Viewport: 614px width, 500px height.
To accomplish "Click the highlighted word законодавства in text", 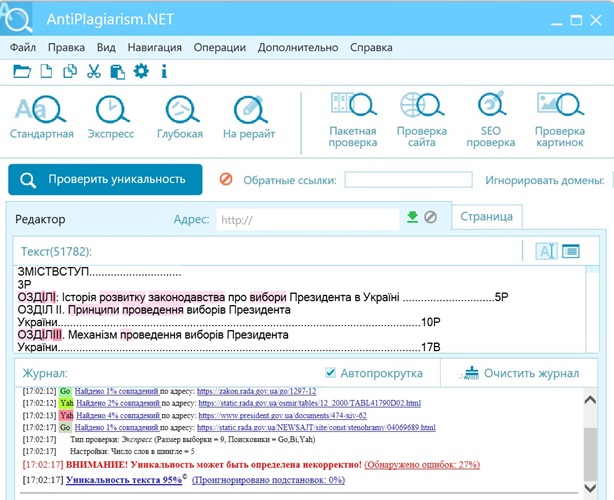I will (x=186, y=298).
